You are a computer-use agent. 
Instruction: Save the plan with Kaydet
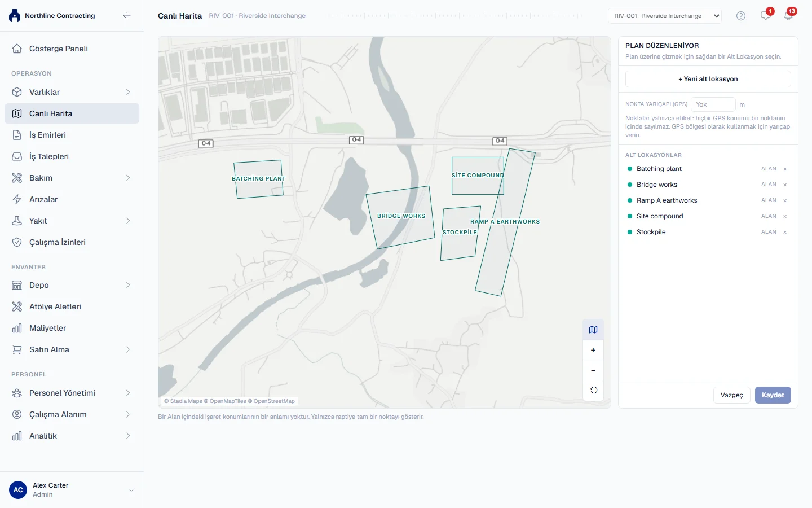pyautogui.click(x=773, y=395)
